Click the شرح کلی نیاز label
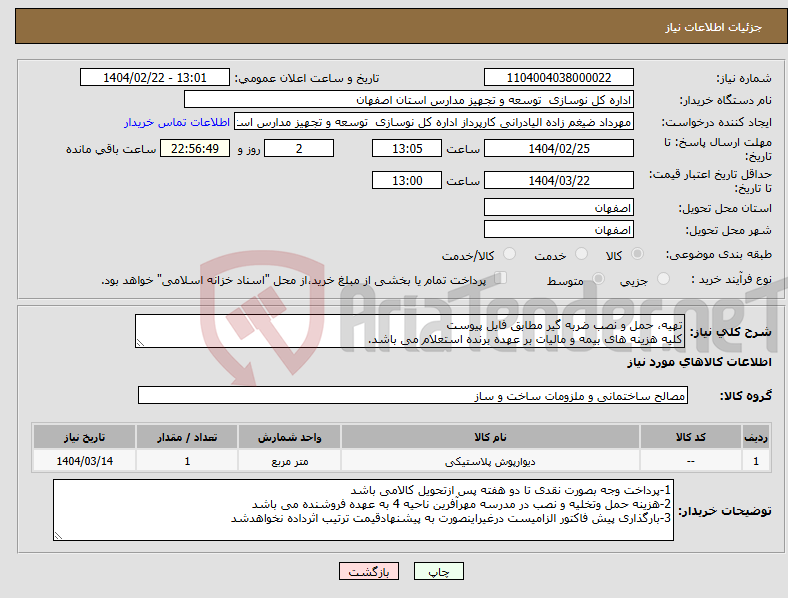The height and width of the screenshot is (598, 788). (x=731, y=332)
